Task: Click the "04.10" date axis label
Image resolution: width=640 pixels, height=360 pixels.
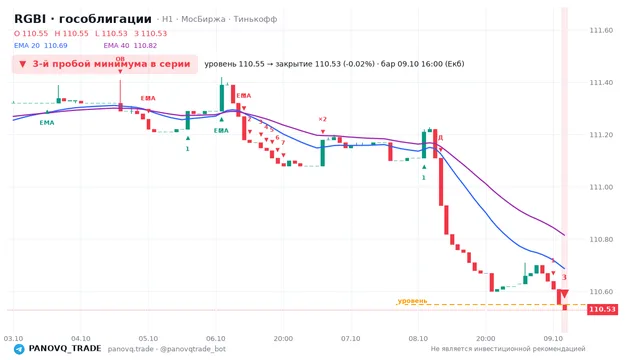Action: click(81, 338)
